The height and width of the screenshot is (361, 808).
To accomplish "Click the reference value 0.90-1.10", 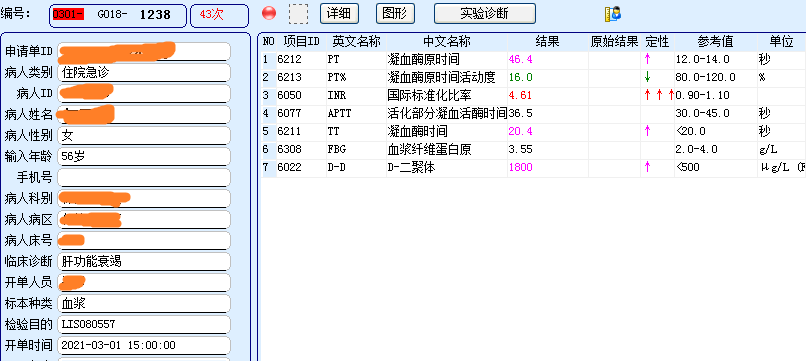I will point(702,95).
